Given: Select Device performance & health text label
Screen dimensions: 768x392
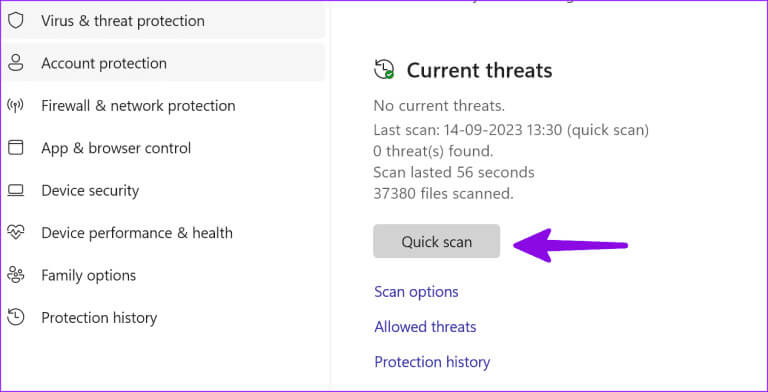Looking at the screenshot, I should click(137, 233).
